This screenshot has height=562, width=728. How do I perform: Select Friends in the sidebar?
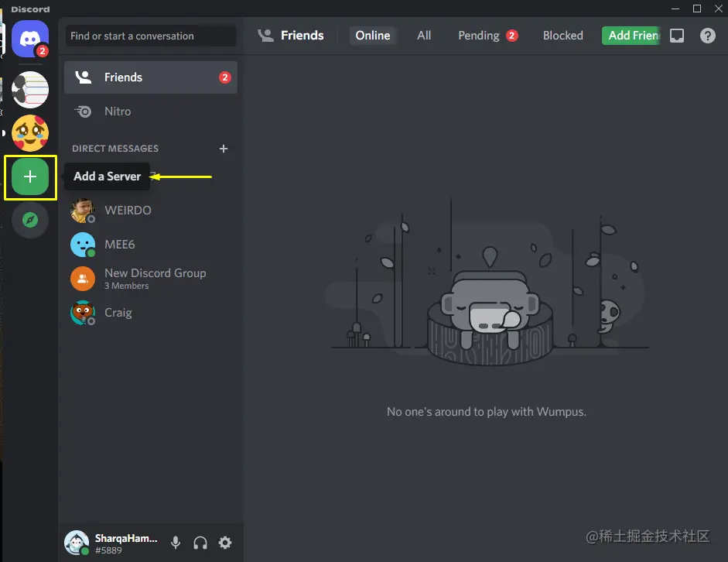pos(150,77)
